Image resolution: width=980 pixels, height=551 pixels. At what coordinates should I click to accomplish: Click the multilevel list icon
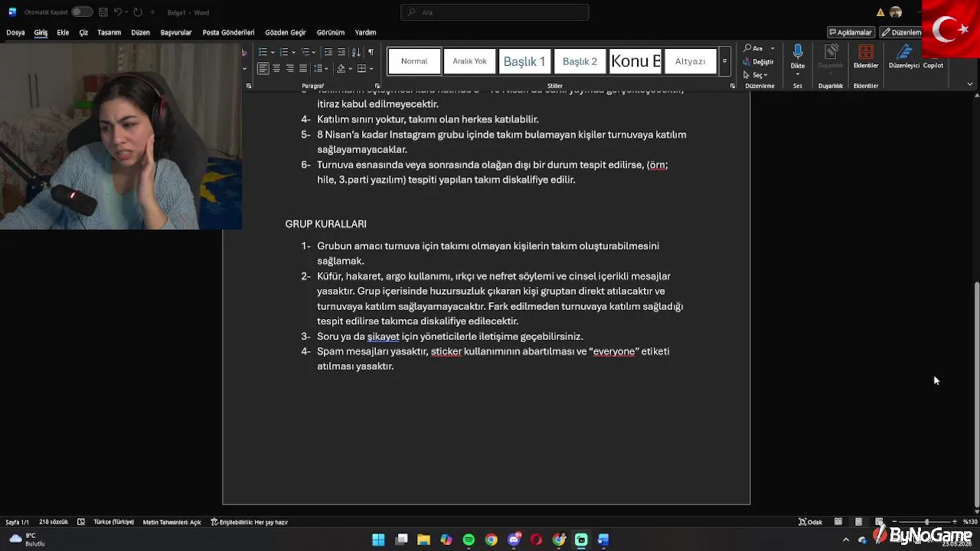[x=305, y=52]
